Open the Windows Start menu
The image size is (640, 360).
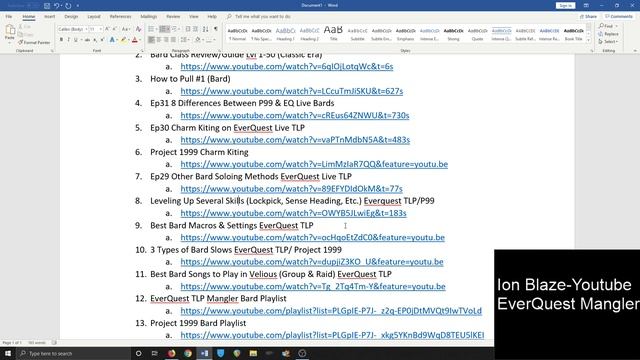pos(8,353)
